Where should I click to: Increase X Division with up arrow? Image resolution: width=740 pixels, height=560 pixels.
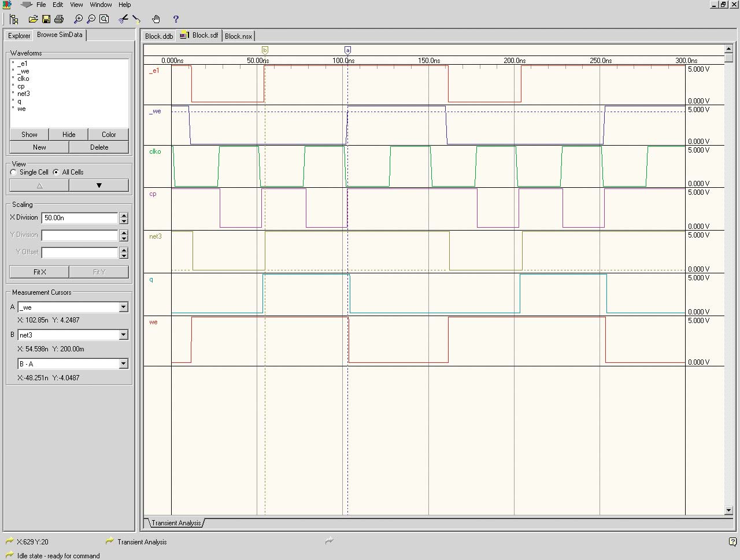tap(124, 215)
